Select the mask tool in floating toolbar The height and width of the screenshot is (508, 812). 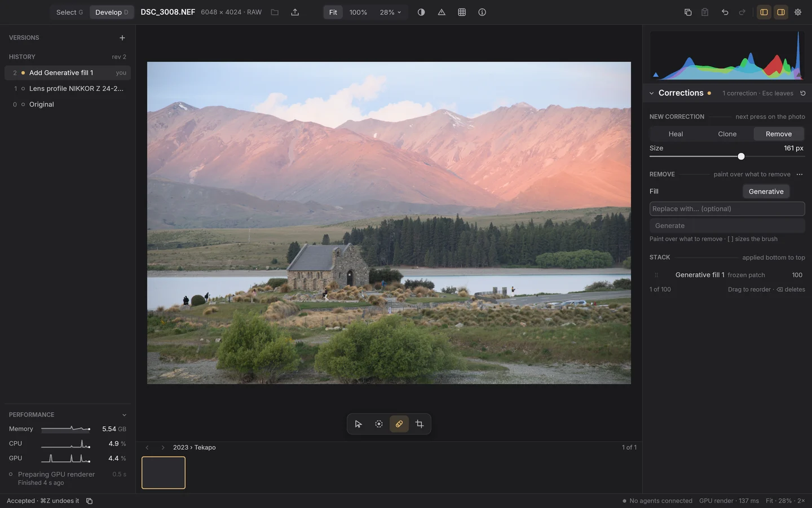(379, 424)
